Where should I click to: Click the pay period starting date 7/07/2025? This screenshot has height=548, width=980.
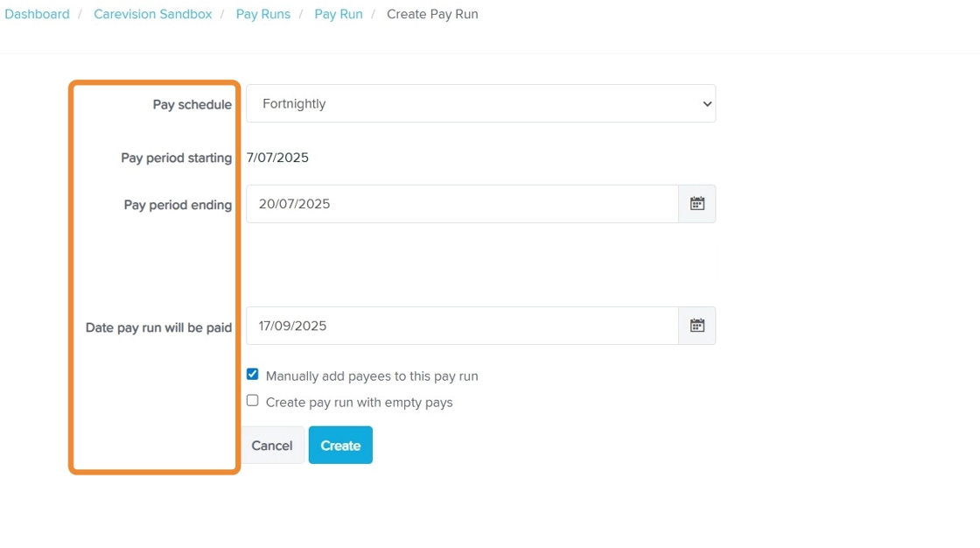[x=277, y=158]
